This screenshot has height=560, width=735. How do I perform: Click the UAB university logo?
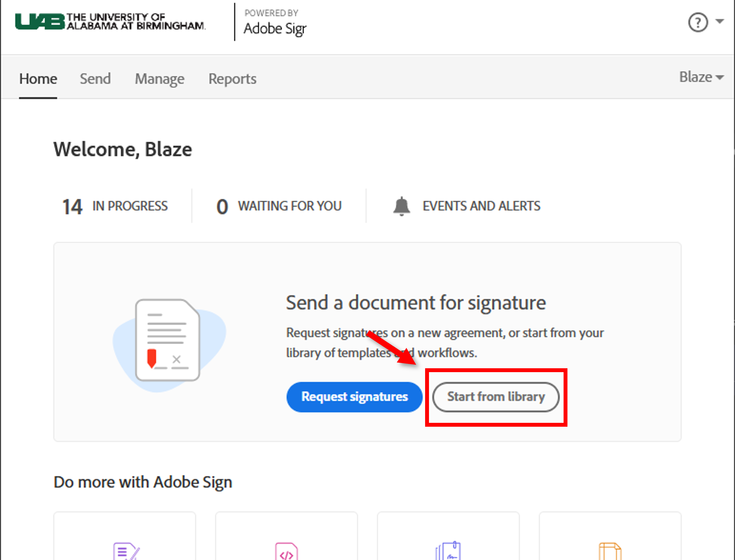pyautogui.click(x=110, y=22)
